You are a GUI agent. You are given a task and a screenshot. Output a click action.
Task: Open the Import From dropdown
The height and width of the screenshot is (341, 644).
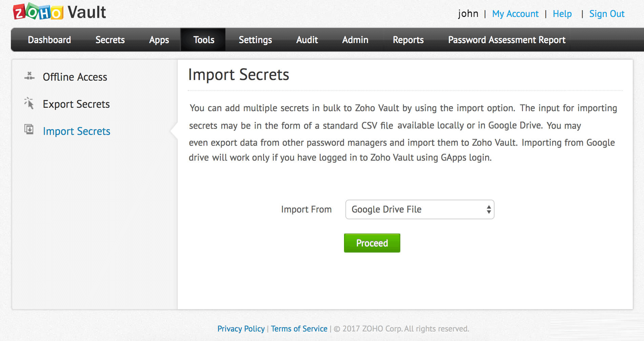(419, 209)
